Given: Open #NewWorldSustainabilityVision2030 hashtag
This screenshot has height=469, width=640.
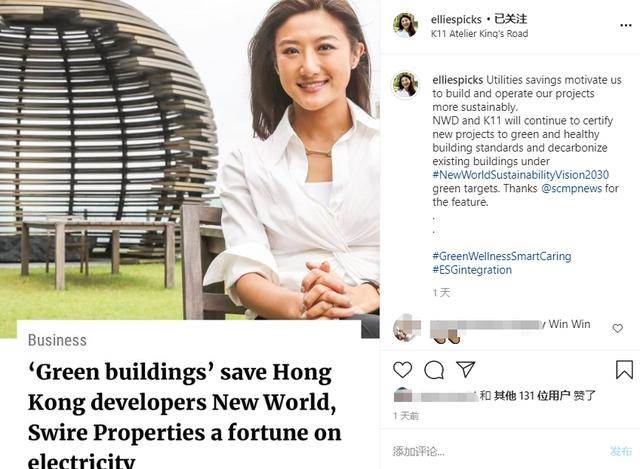Looking at the screenshot, I should click(520, 175).
